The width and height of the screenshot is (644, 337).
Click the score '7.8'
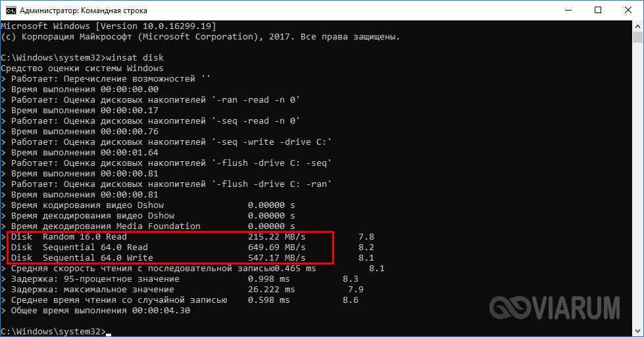click(x=366, y=237)
